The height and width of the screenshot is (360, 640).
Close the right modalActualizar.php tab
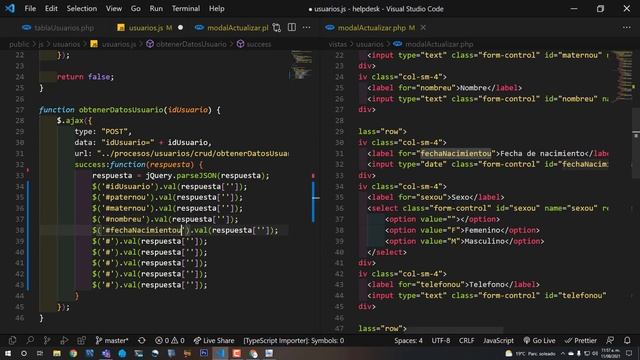coord(423,27)
